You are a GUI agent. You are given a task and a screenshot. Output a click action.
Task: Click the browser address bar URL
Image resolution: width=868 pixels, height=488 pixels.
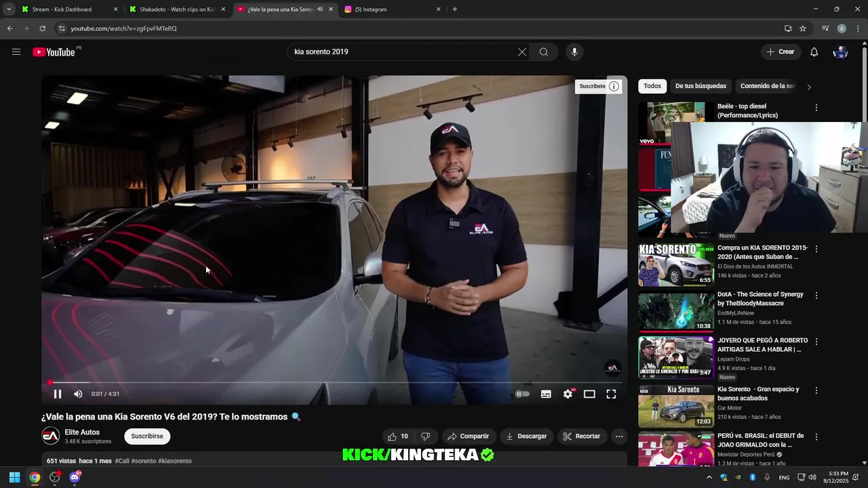click(123, 28)
